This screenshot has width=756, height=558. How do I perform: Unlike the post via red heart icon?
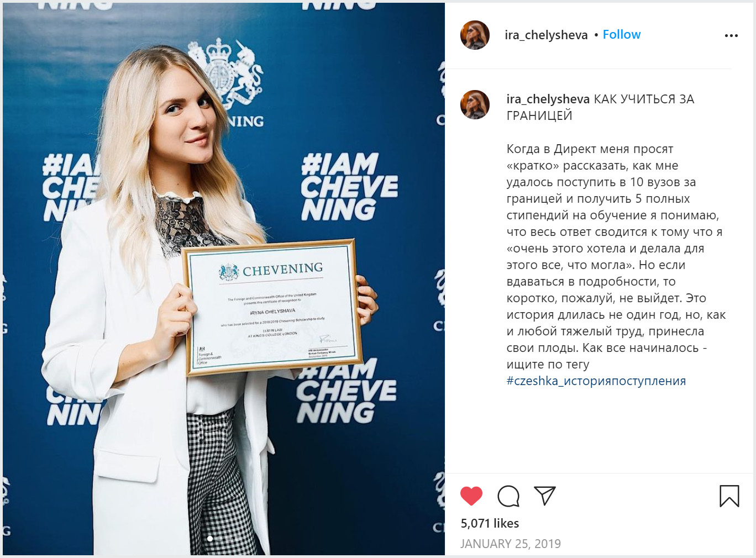[471, 496]
